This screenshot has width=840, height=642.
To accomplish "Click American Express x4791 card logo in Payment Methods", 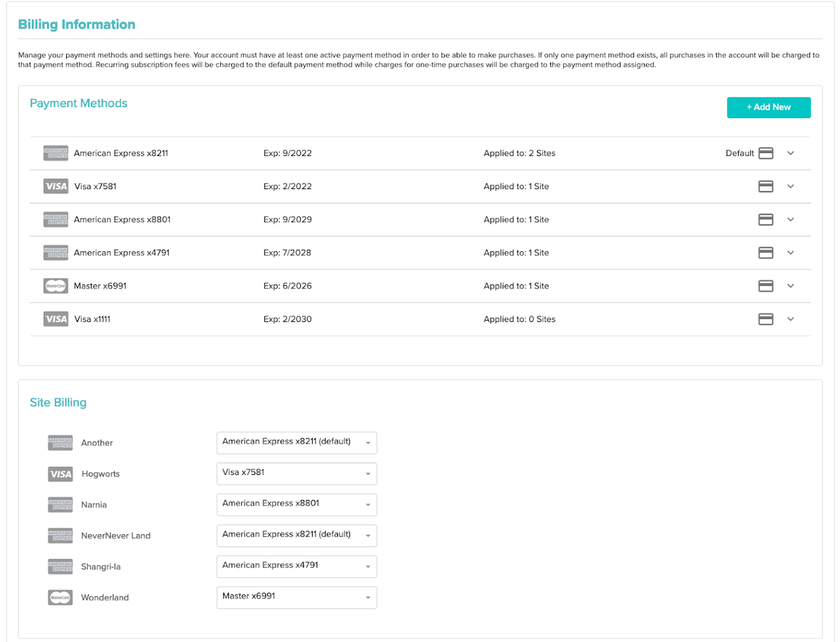I will pyautogui.click(x=56, y=252).
